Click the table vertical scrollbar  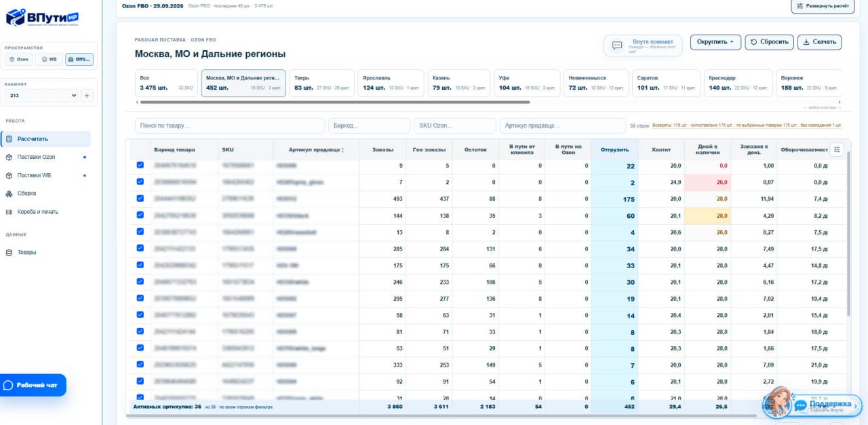coord(848,234)
